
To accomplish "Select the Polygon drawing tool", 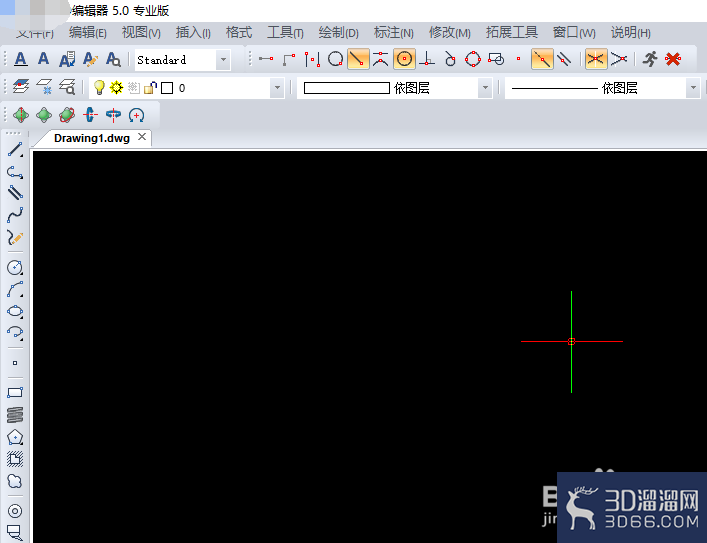I will point(15,437).
